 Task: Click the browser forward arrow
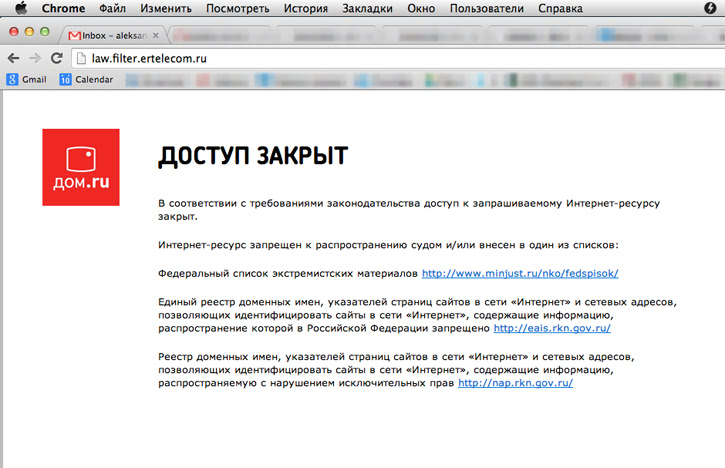(x=35, y=58)
